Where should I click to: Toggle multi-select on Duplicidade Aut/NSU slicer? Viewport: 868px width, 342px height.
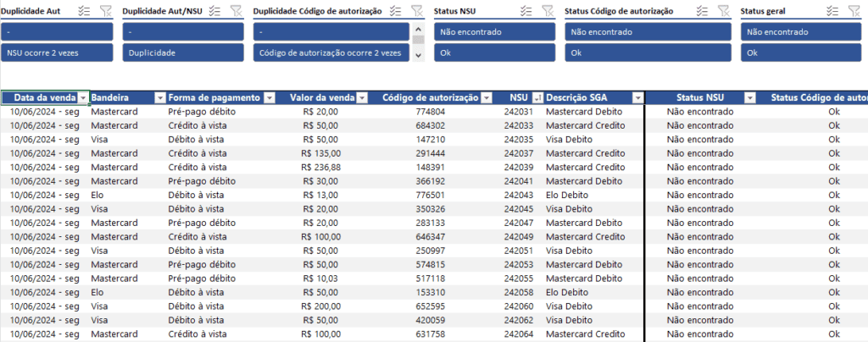(x=214, y=11)
